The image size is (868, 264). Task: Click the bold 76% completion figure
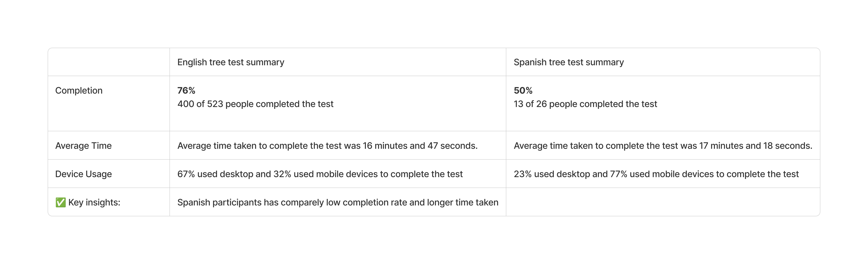click(x=186, y=91)
